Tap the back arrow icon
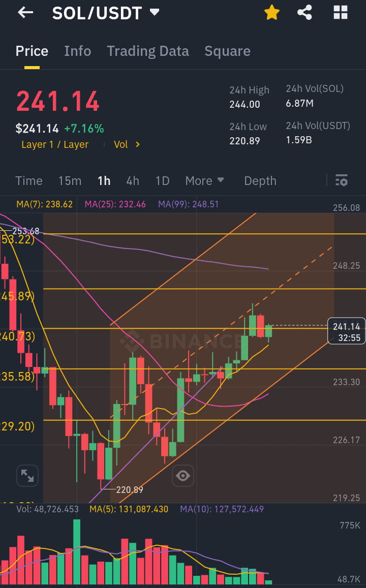 click(x=25, y=13)
